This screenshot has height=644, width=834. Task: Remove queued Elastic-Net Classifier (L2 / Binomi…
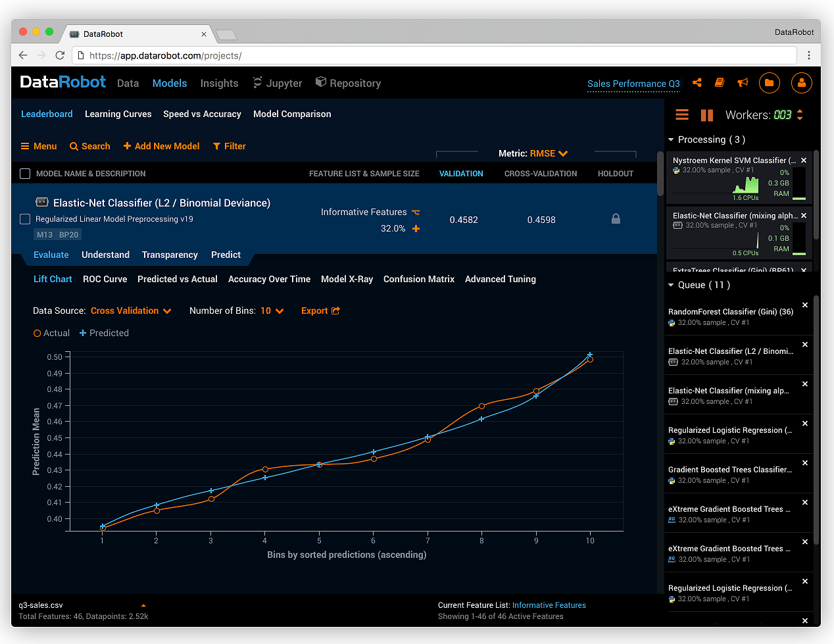click(x=805, y=345)
